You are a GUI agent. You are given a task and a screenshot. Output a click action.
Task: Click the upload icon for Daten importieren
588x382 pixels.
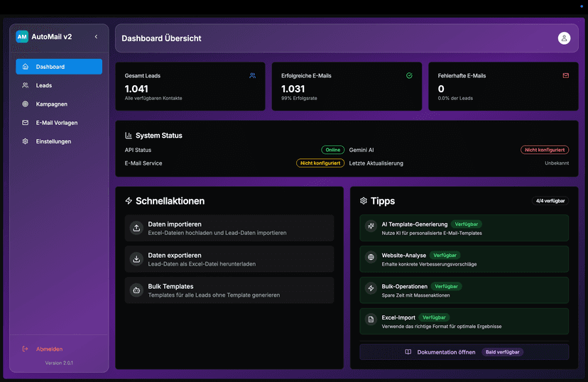point(136,228)
